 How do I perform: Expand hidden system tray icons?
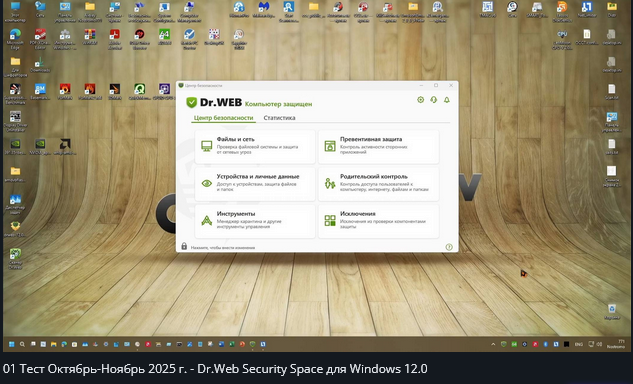click(x=493, y=344)
